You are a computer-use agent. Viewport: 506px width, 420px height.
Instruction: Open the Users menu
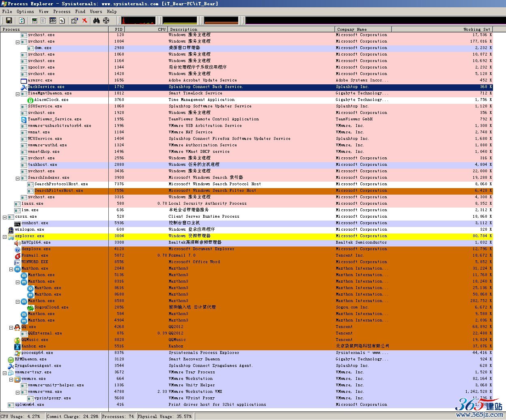pos(96,11)
